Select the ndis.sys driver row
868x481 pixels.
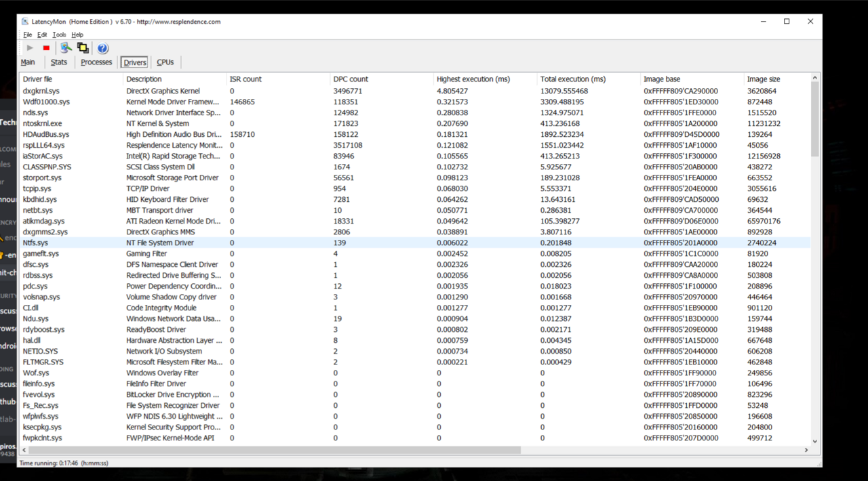point(415,112)
